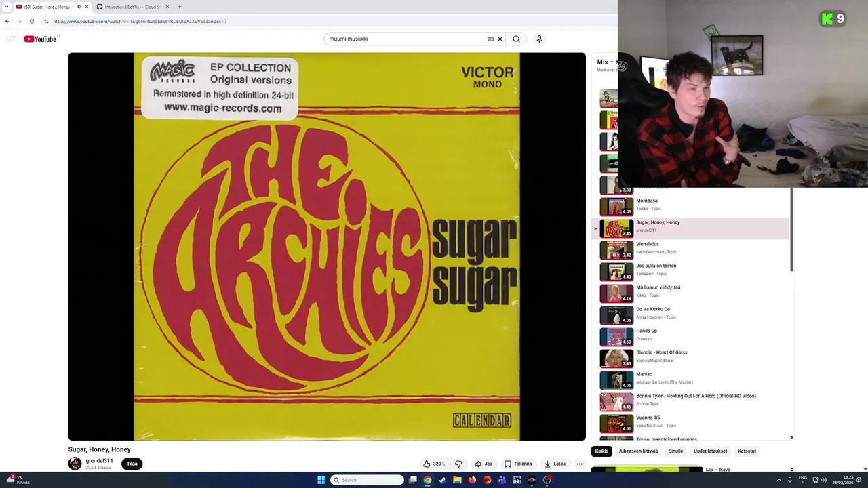This screenshot has width=868, height=488.
Task: Select the Sinulle filter chip
Action: (675, 451)
